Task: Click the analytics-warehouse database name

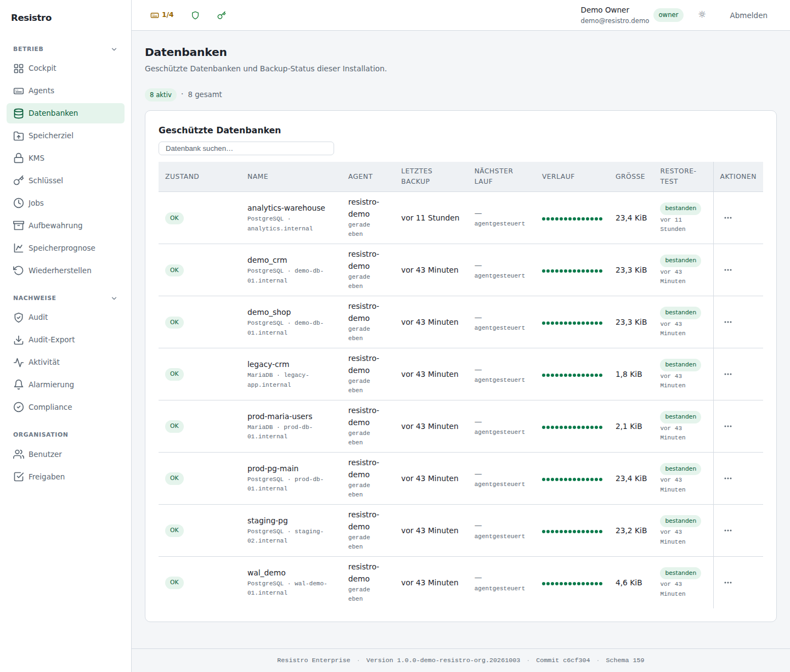Action: click(x=286, y=208)
